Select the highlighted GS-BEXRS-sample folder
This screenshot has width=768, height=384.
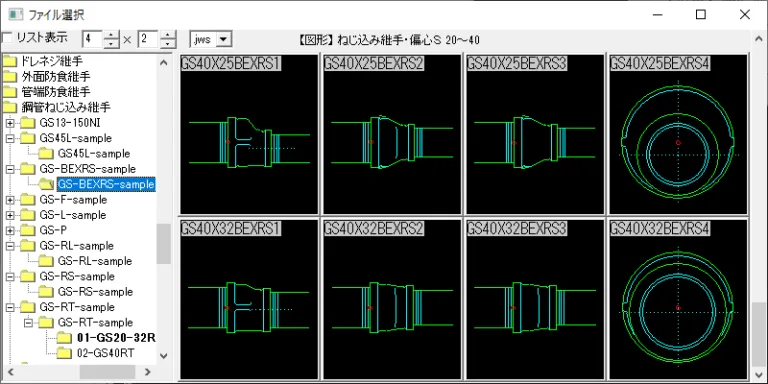coord(106,184)
